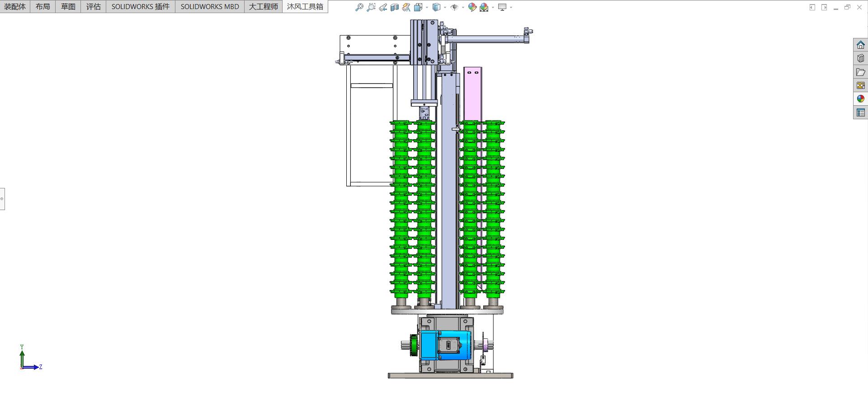The width and height of the screenshot is (868, 398).
Task: Close the document window
Action: 859,7
